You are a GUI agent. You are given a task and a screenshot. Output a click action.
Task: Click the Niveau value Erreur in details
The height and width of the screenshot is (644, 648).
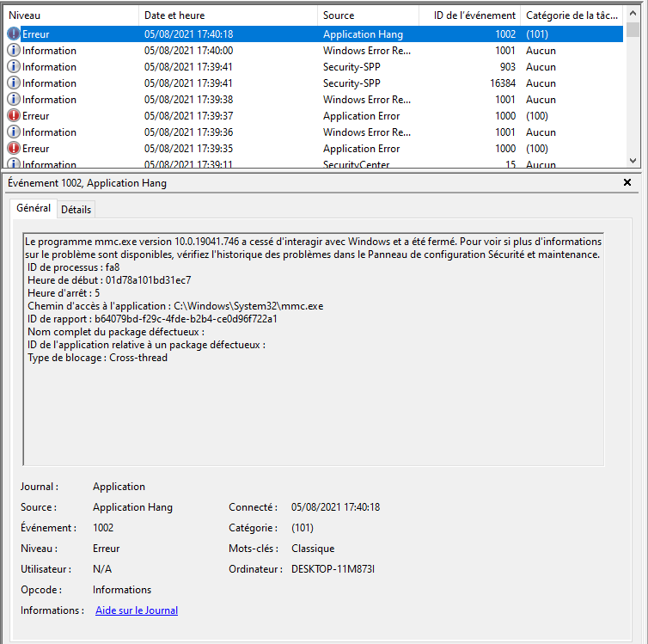point(107,548)
